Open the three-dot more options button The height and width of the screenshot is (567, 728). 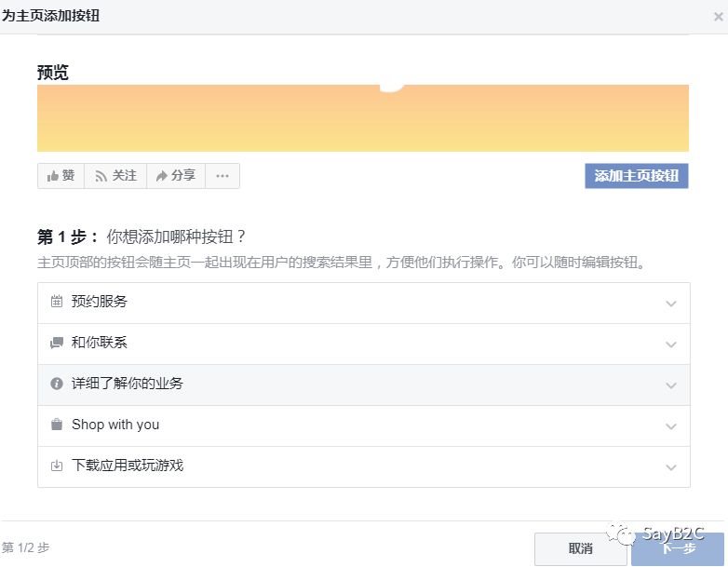pos(222,176)
